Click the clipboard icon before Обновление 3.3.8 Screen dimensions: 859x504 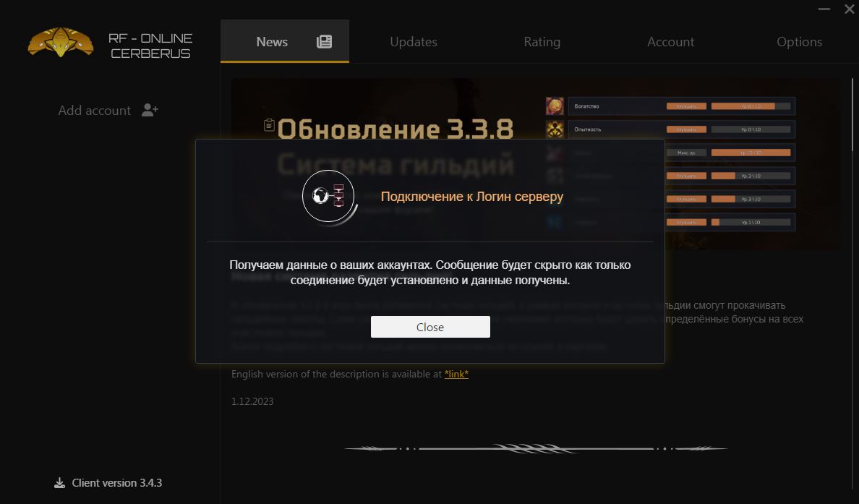269,125
